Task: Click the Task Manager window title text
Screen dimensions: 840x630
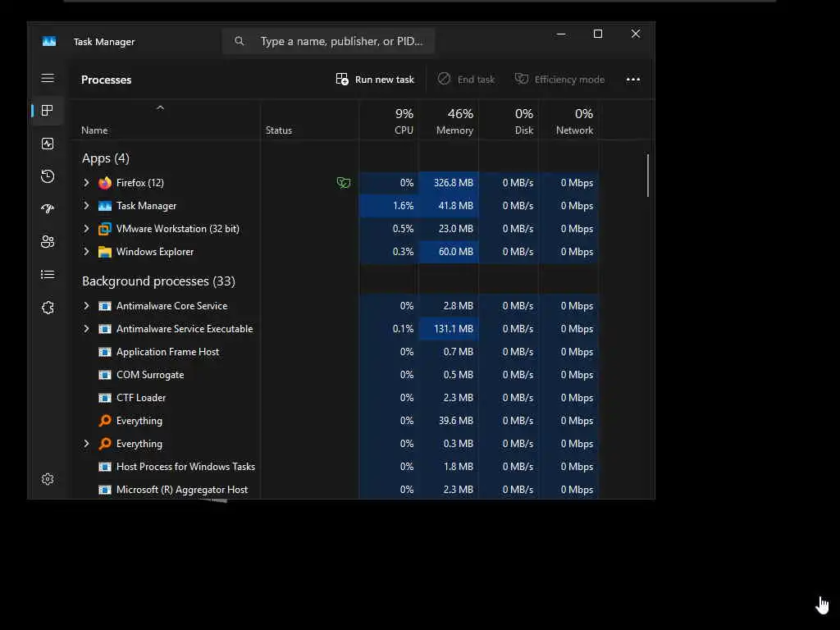Action: [x=104, y=42]
